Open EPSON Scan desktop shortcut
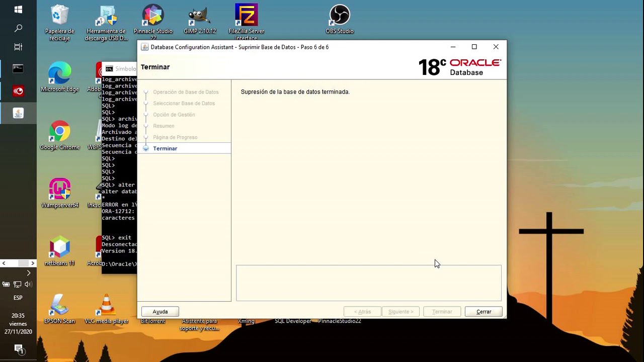 (x=59, y=309)
